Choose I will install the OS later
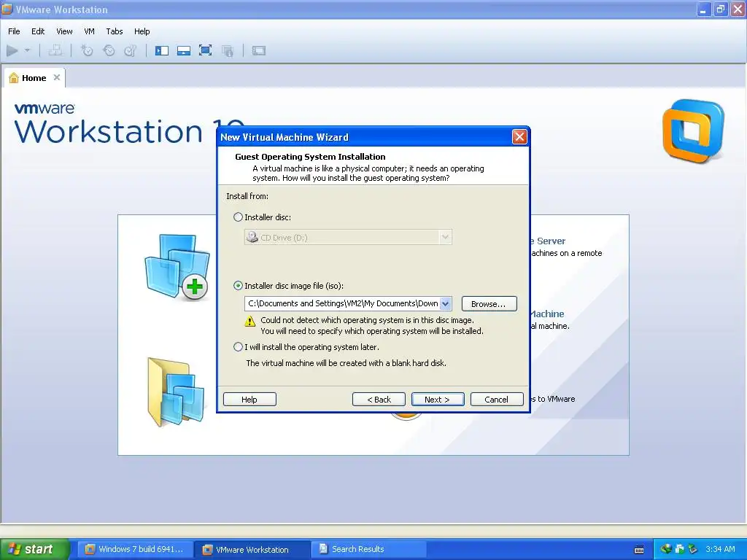 [238, 347]
